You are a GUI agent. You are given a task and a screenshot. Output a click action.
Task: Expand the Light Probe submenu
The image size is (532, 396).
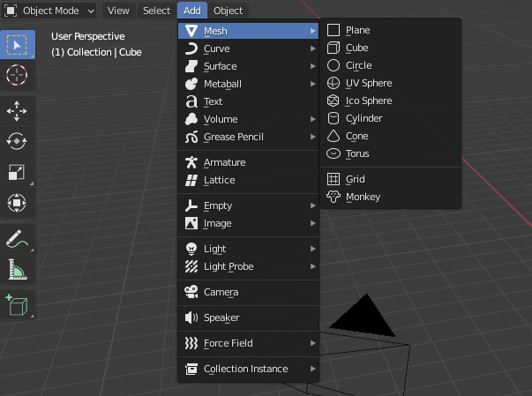[x=249, y=266]
